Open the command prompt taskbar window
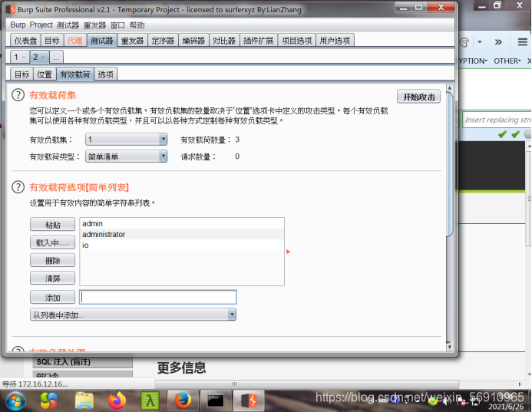Screen dimensions: 532x412 216,400
